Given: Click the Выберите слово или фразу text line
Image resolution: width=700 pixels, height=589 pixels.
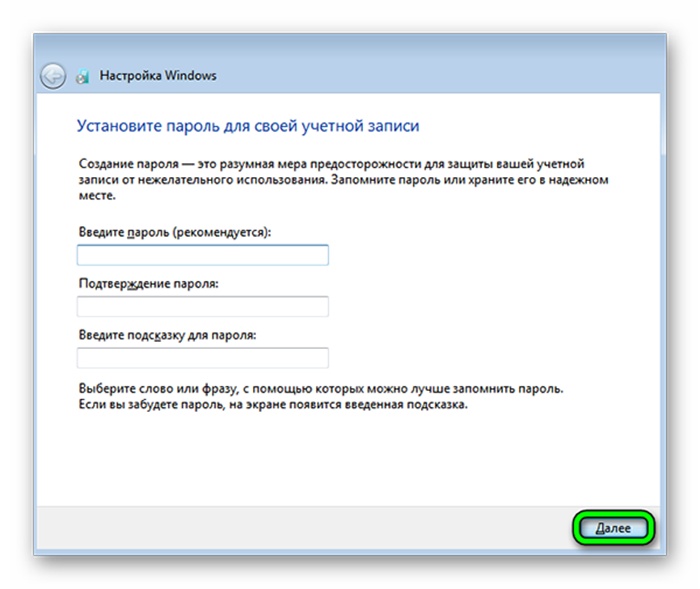Looking at the screenshot, I should click(320, 387).
